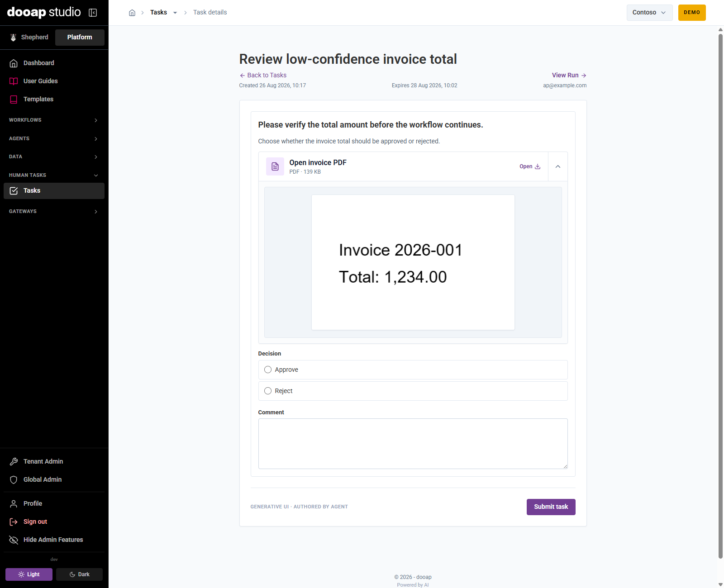Click Open to download invoice PDF
Image resolution: width=724 pixels, height=588 pixels.
530,166
